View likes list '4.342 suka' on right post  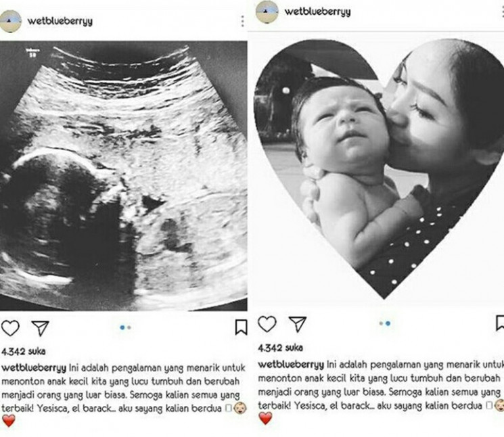coord(280,348)
